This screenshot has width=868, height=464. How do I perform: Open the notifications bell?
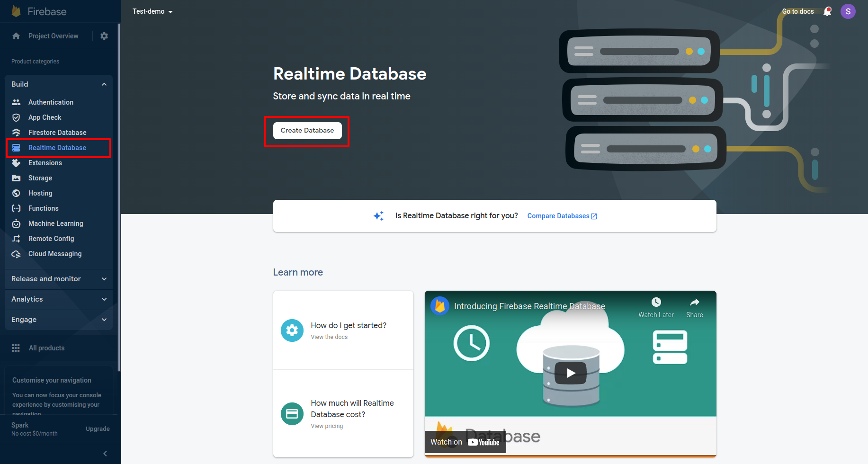pyautogui.click(x=828, y=11)
